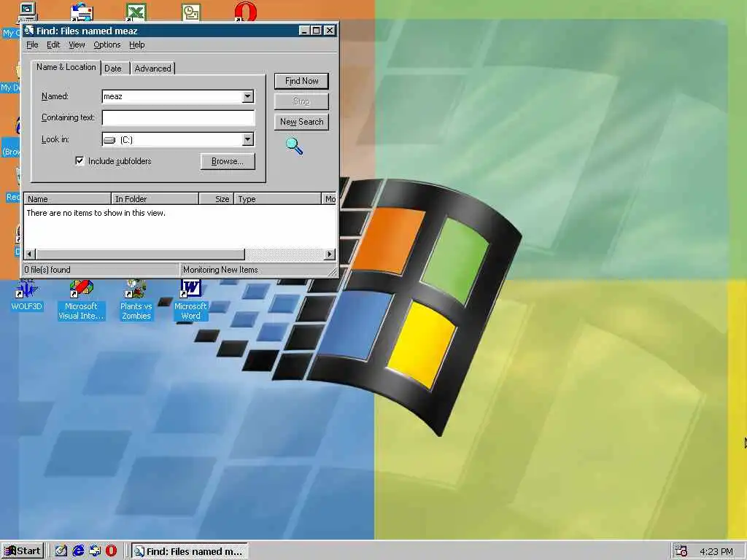Open the Edit menu

(53, 44)
